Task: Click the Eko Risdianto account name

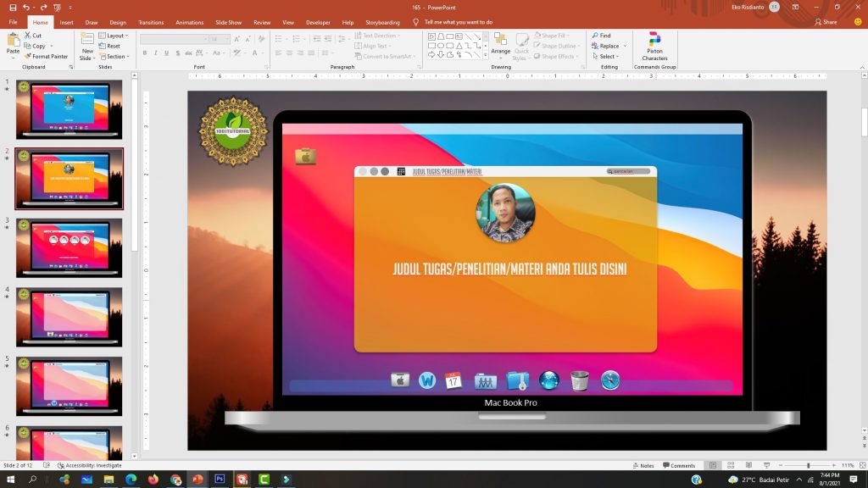Action: (748, 7)
